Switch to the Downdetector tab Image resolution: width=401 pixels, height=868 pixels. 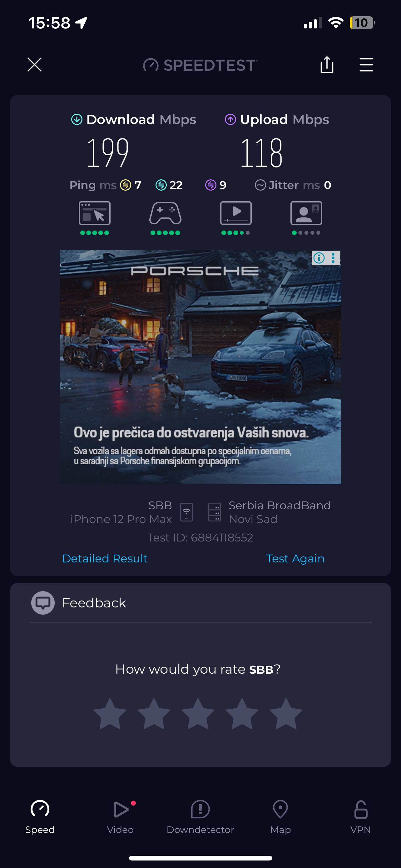[200, 817]
